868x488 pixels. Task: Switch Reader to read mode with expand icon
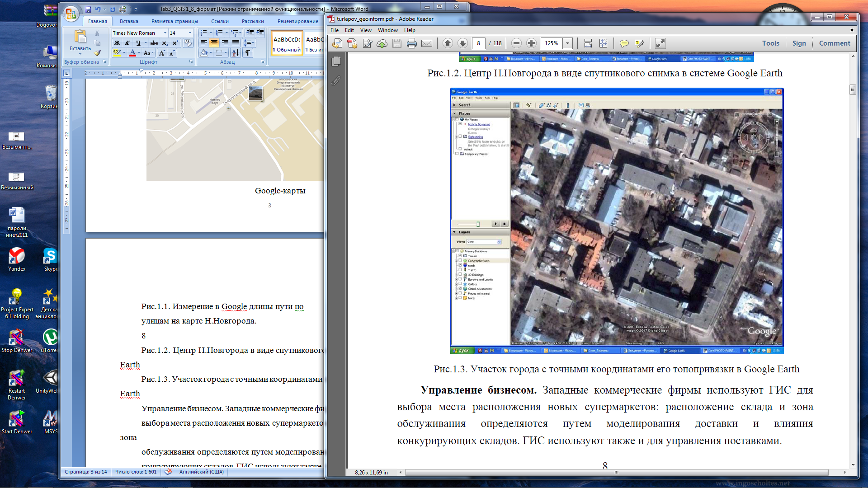click(660, 43)
